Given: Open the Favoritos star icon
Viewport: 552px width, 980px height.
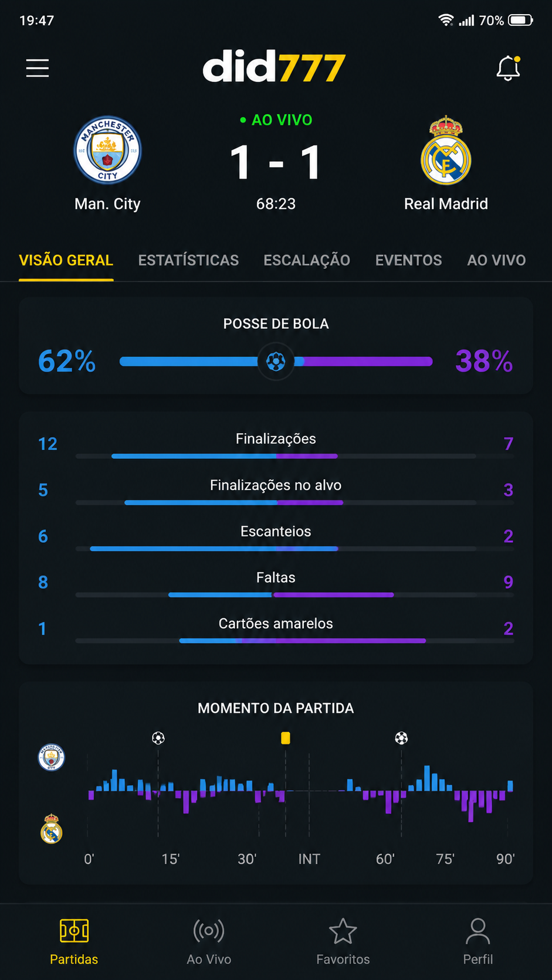Looking at the screenshot, I should (343, 931).
